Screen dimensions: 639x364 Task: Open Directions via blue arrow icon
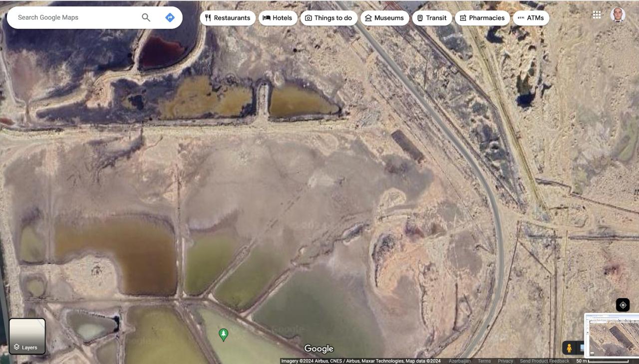(x=170, y=17)
